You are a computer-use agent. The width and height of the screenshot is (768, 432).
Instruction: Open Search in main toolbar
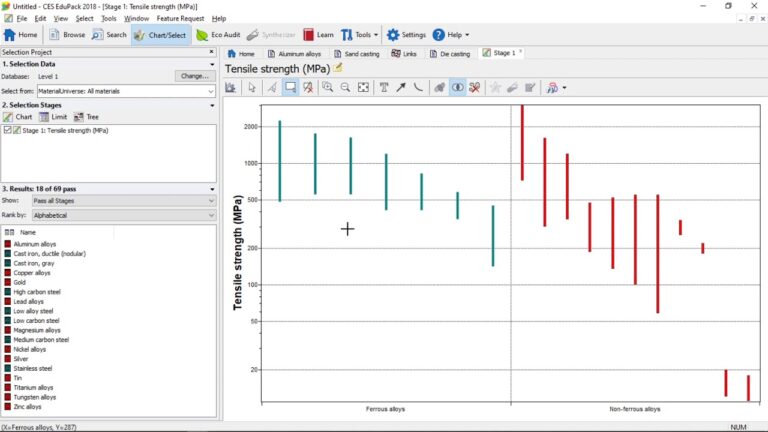110,35
